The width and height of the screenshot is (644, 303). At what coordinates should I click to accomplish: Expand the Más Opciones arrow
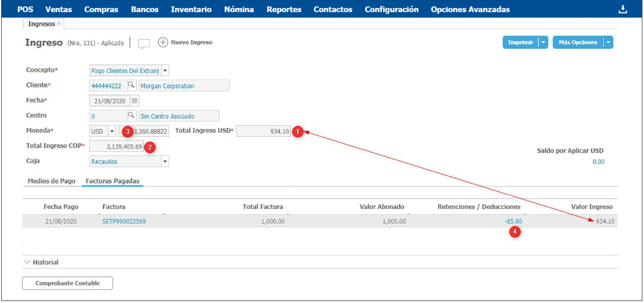[x=608, y=43]
